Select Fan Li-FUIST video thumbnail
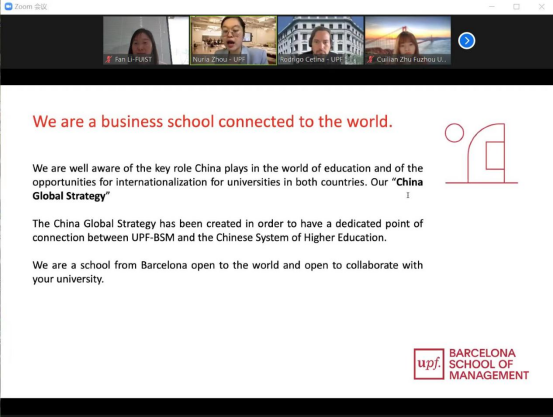553x417 pixels. click(146, 40)
